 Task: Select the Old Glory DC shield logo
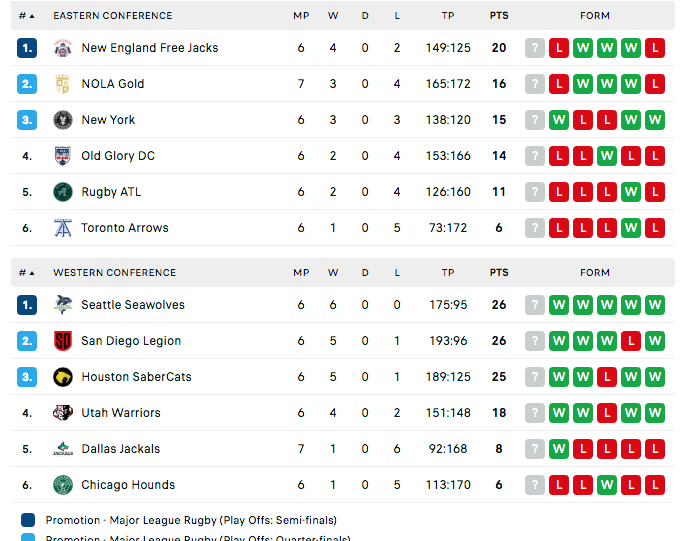pos(63,156)
